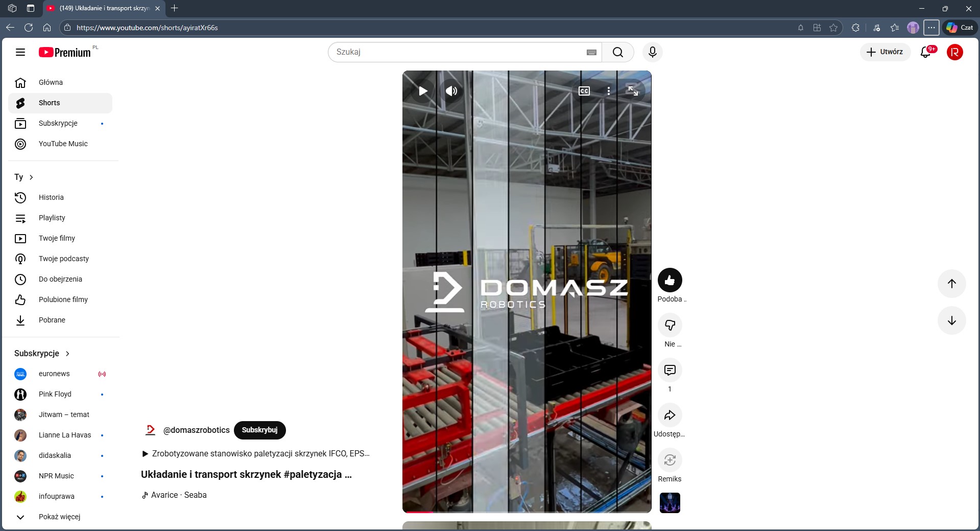980x531 pixels.
Task: Click the Subskrybuj button
Action: [259, 430]
